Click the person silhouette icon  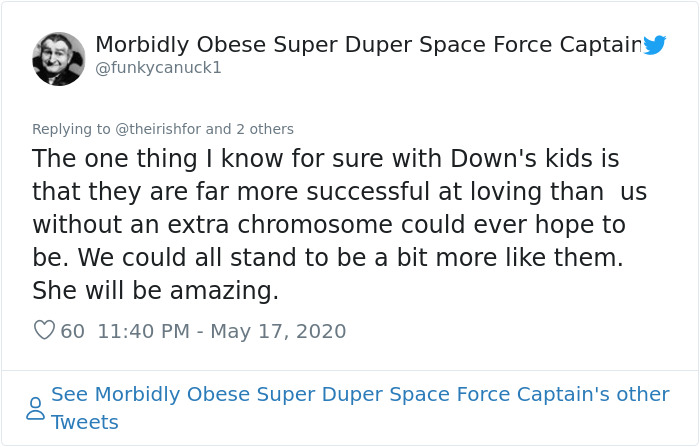point(36,408)
